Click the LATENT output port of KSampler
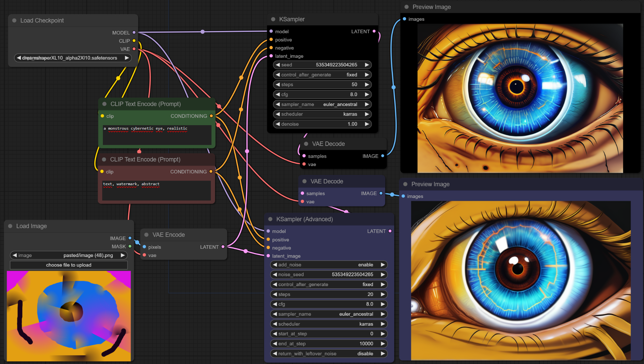This screenshot has height=364, width=644. click(x=374, y=31)
